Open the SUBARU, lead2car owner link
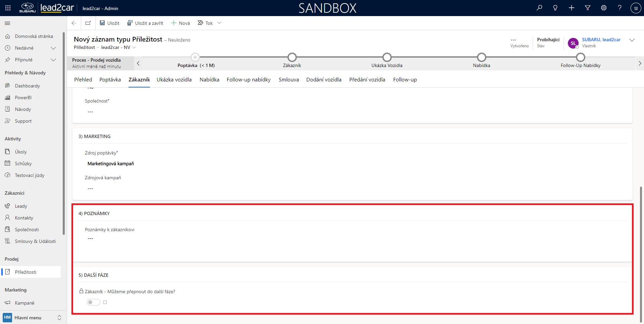 pos(601,40)
